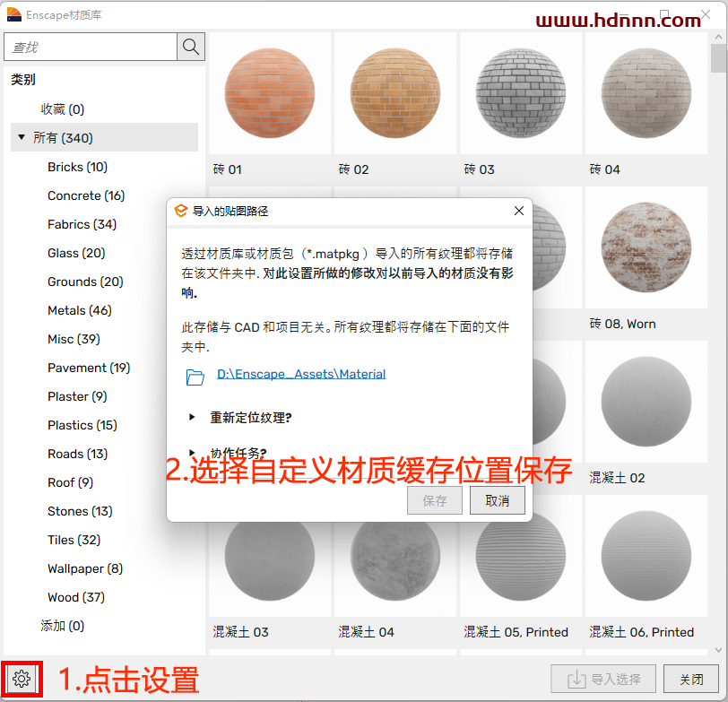This screenshot has width=728, height=702.
Task: Close the 导入的贴图路径 dialog
Action: 519,211
